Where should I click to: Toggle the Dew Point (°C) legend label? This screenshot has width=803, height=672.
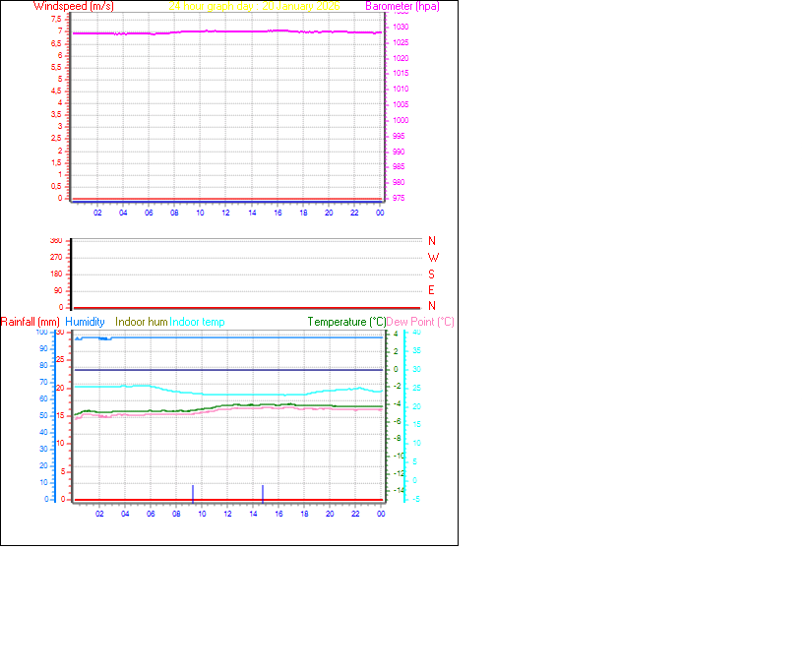[x=421, y=322]
